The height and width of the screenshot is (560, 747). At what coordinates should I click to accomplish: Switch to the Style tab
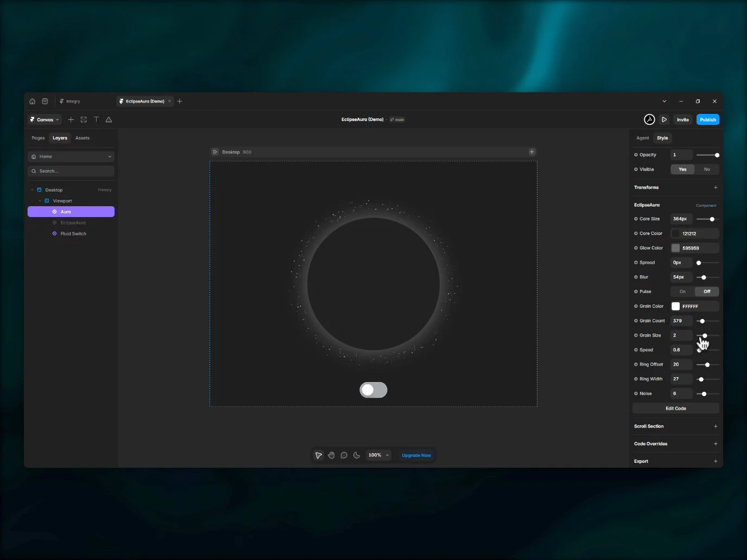pos(662,138)
